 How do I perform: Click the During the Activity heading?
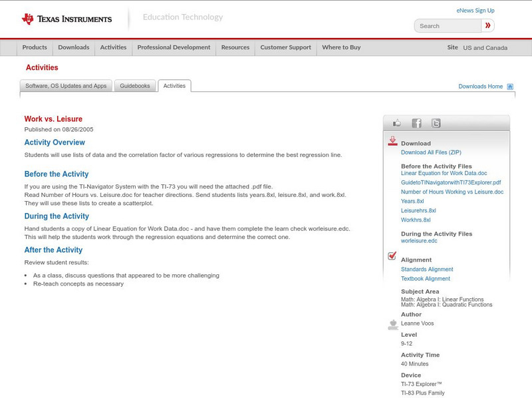tap(57, 216)
